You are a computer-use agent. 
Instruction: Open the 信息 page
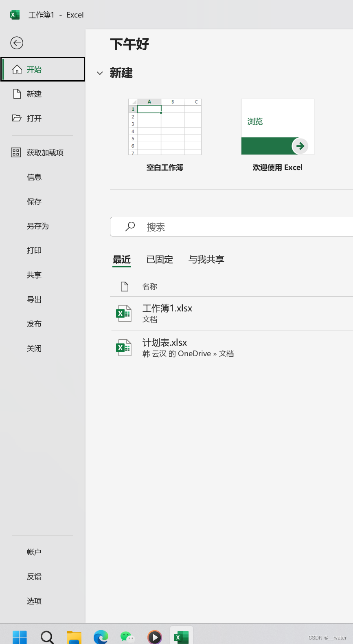point(43,177)
